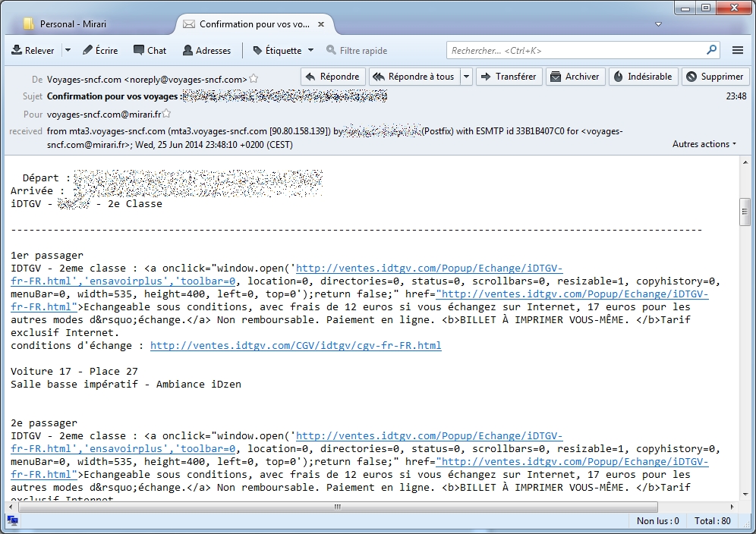The width and height of the screenshot is (756, 534).
Task: Open the Adresses address book
Action: click(x=206, y=51)
